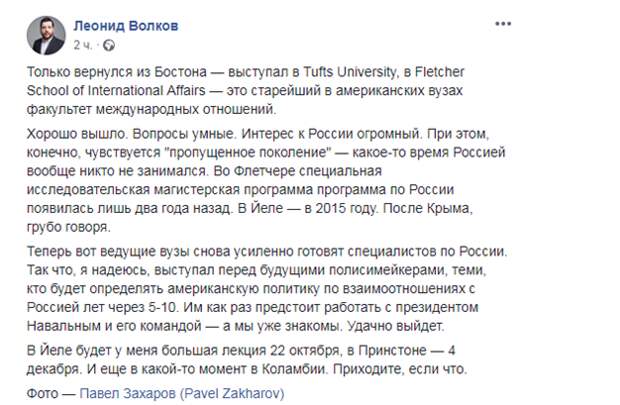Click the phrase 'School of International Affairs'

point(116,91)
